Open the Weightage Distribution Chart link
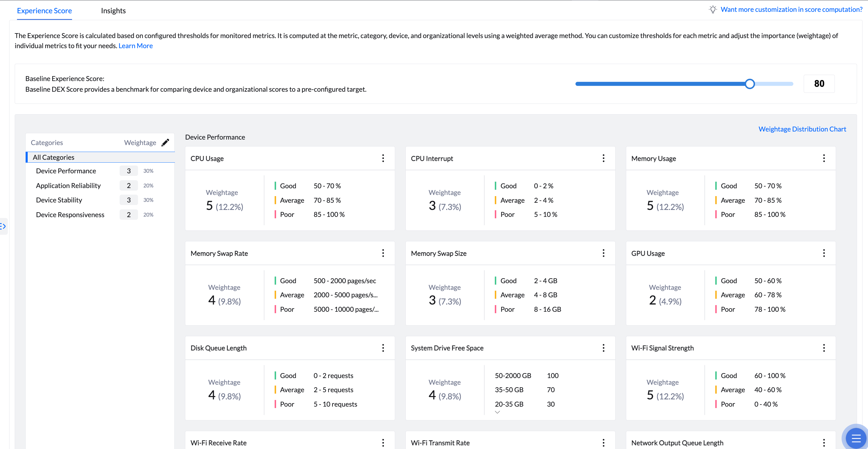This screenshot has height=449, width=868. click(802, 129)
